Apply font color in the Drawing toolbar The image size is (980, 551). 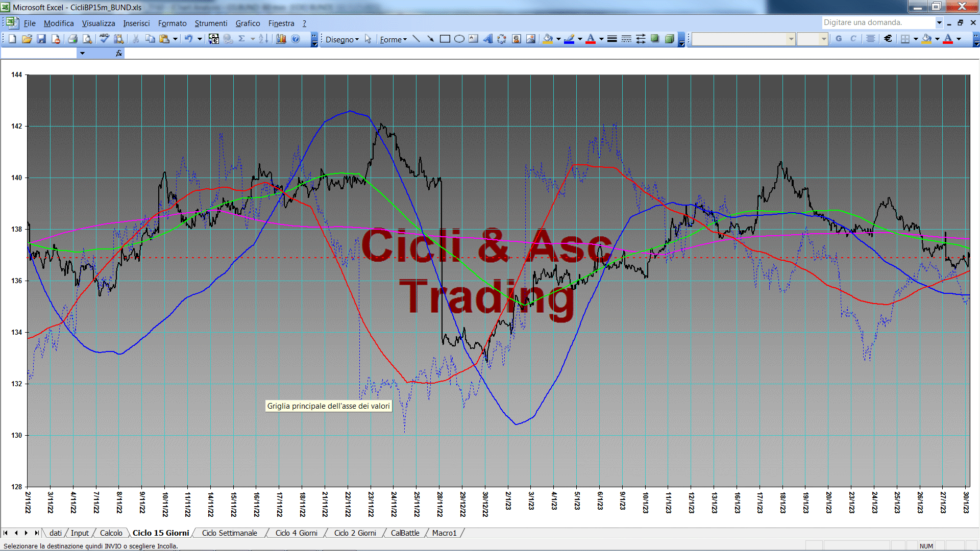click(591, 39)
